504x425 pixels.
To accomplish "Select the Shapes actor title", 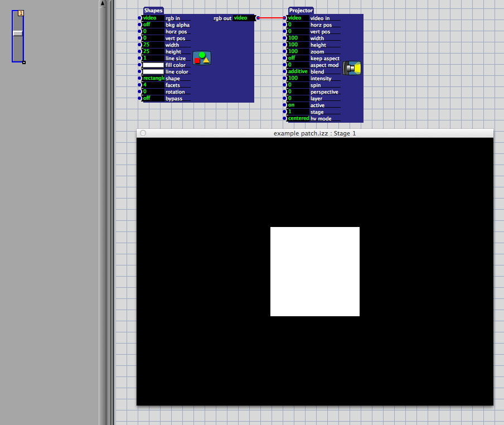I will pyautogui.click(x=153, y=11).
